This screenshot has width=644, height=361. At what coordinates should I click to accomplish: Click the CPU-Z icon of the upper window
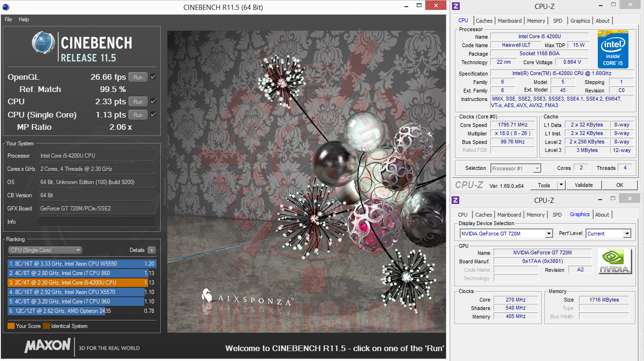[x=455, y=6]
